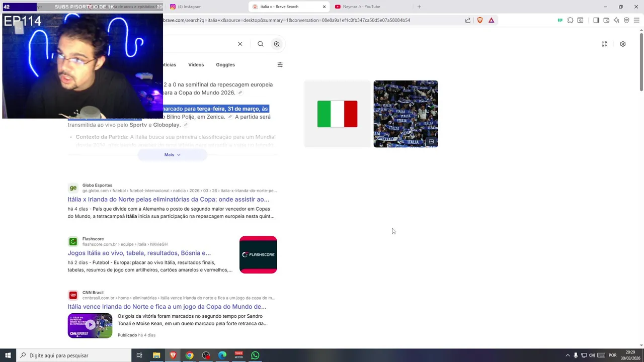Click the Flashscore green favicon
Screen dimensions: 644x362
tap(73, 242)
